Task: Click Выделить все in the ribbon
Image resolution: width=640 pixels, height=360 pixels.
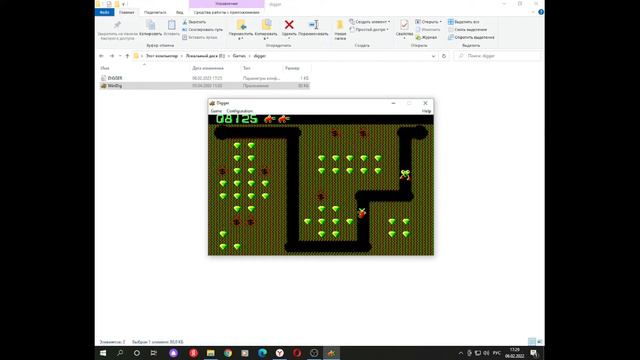Action: tap(463, 22)
